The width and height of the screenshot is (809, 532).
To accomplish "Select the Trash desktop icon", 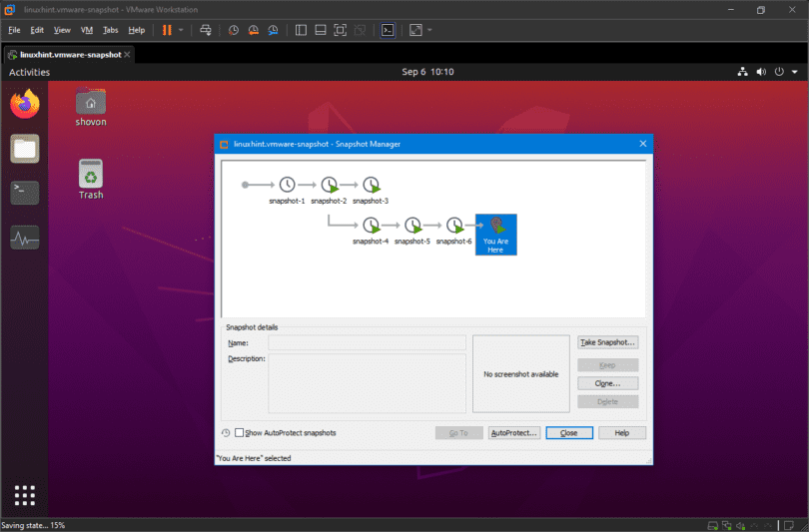I will coord(91,179).
